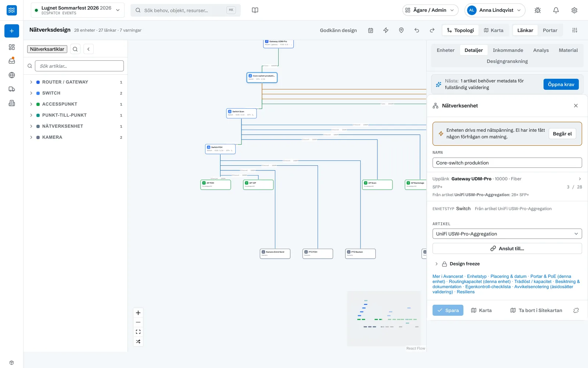Click the Nätverksartiklar button

click(47, 49)
